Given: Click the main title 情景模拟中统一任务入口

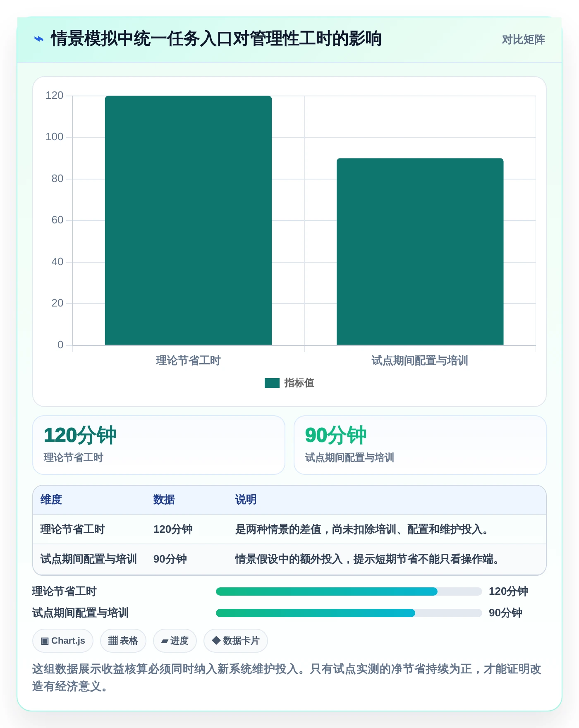Looking at the screenshot, I should coord(216,39).
